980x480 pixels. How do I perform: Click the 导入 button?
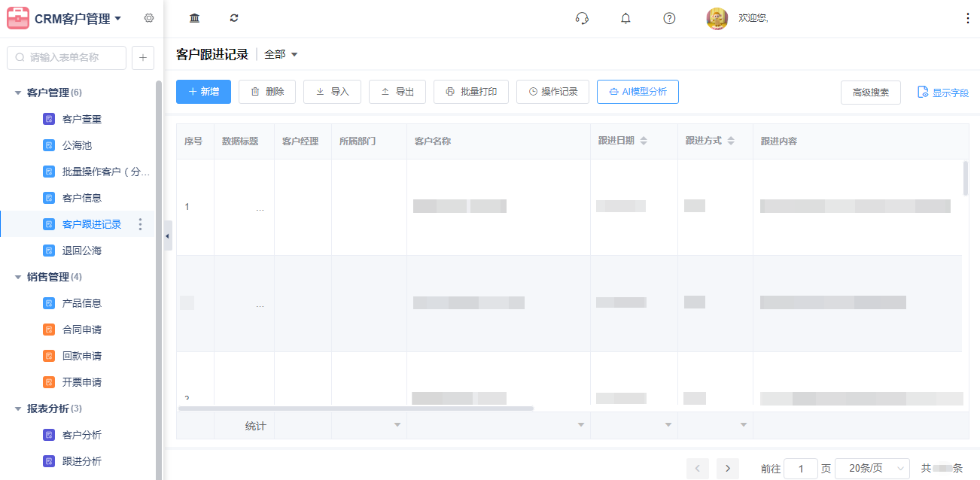(332, 92)
